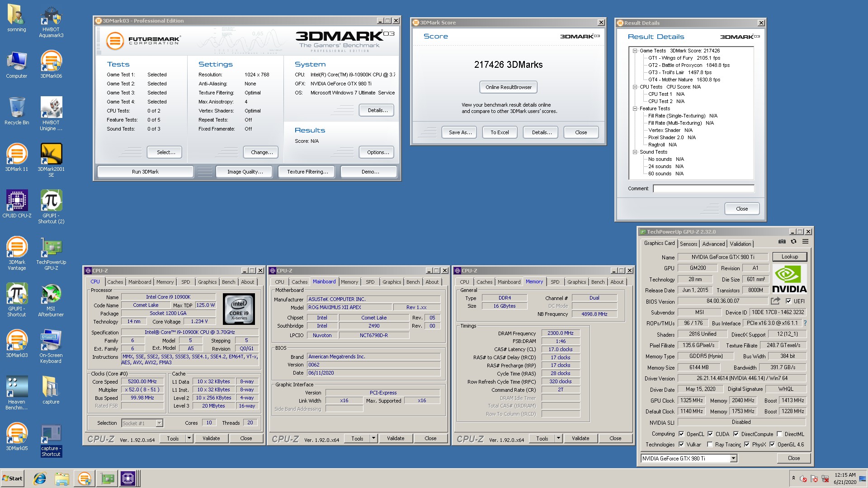Launch the 3DMark Vantage shortcut
The image size is (868, 488).
coord(17,253)
